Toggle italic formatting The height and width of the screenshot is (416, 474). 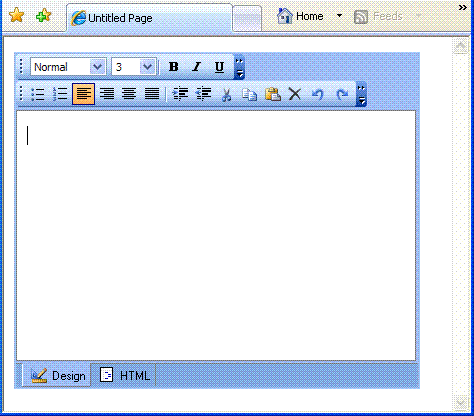(197, 67)
